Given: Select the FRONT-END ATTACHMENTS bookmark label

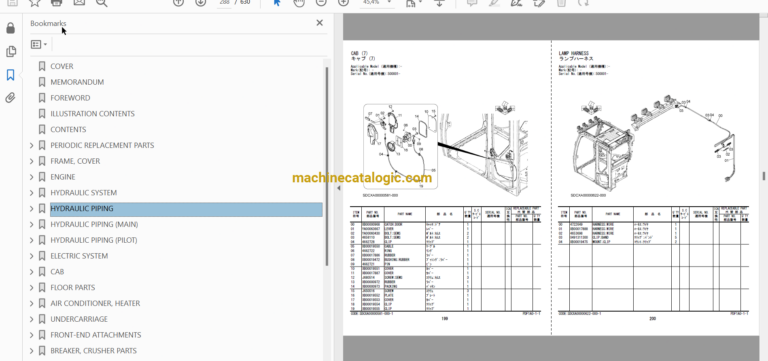Looking at the screenshot, I should point(96,335).
